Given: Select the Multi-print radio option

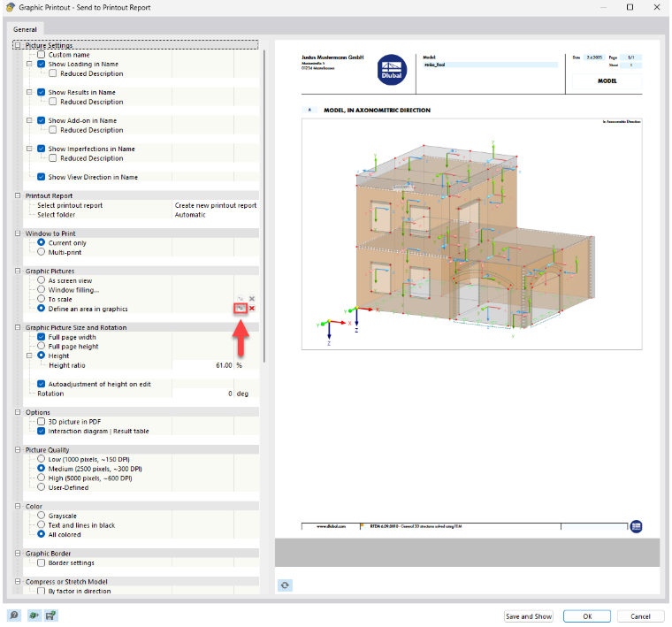Looking at the screenshot, I should pos(42,252).
